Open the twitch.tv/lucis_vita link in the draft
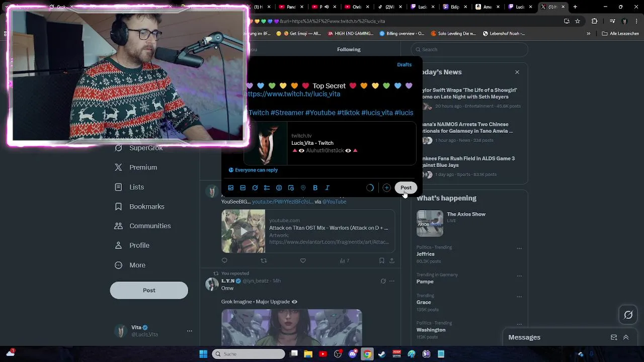 point(293,94)
